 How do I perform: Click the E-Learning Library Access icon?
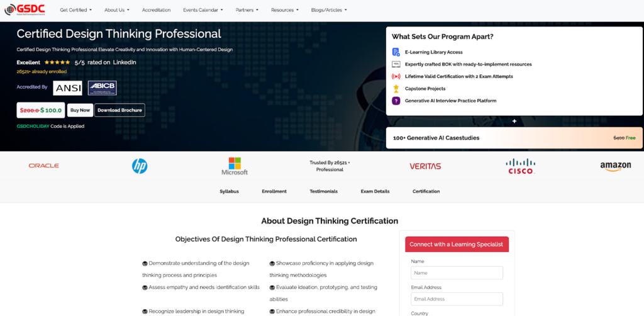396,52
